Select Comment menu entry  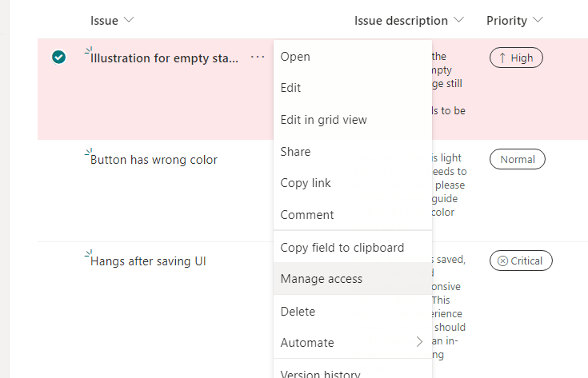(353, 215)
